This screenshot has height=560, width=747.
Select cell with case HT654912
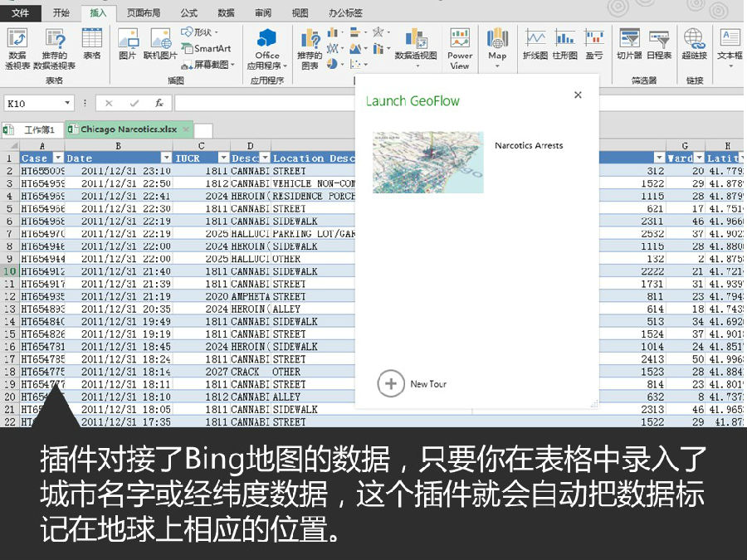(x=41, y=271)
